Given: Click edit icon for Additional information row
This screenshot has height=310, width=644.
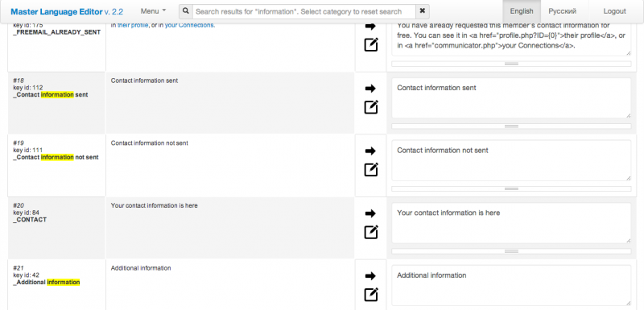Looking at the screenshot, I should (x=371, y=294).
